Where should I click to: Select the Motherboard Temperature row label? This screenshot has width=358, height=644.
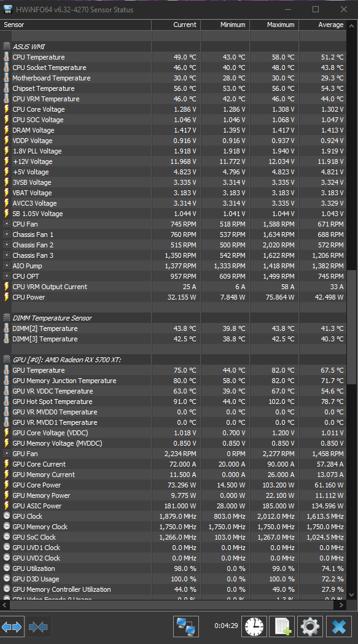51,78
